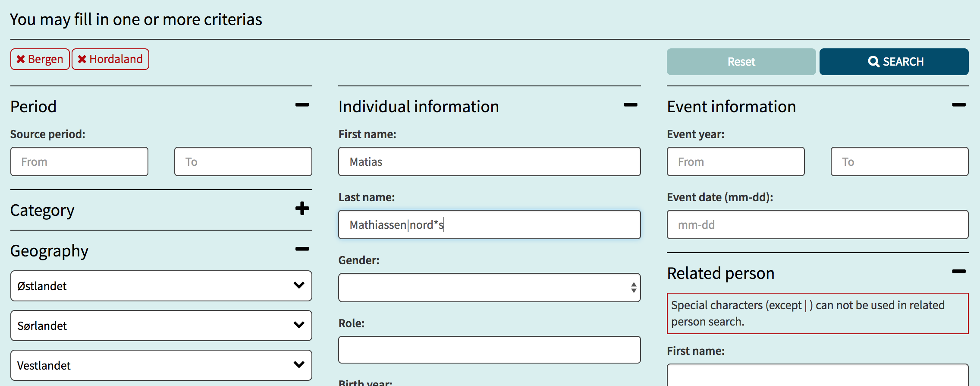Collapse the Individual information section
The image size is (980, 386).
630,105
